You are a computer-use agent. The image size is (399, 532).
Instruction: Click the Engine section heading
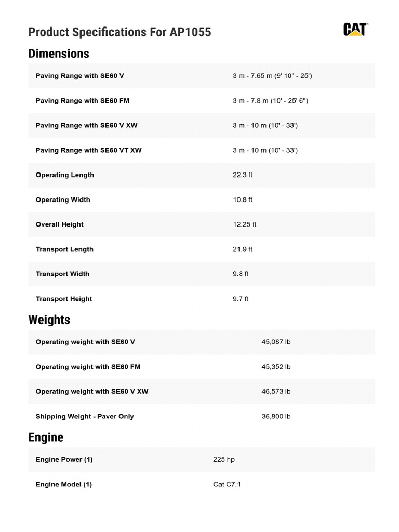pos(46,437)
